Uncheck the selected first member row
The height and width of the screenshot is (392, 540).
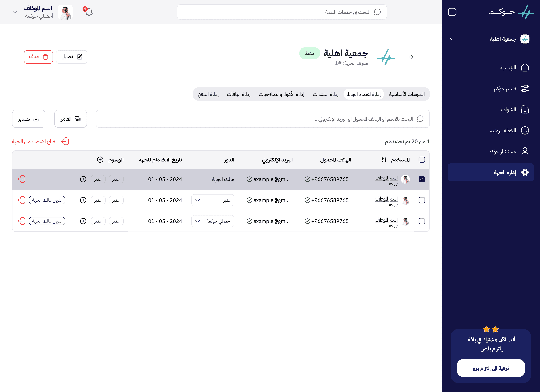click(422, 179)
